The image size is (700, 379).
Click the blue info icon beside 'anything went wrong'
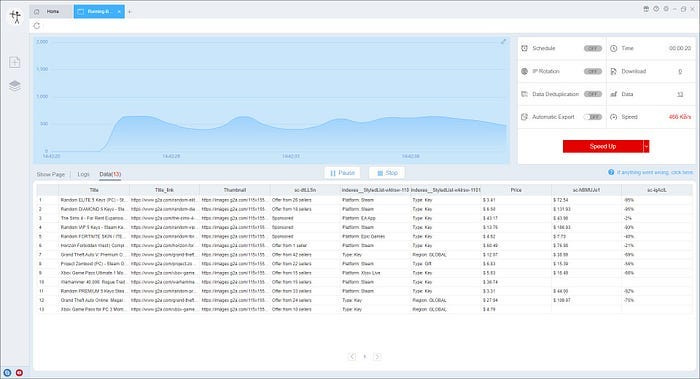[611, 172]
